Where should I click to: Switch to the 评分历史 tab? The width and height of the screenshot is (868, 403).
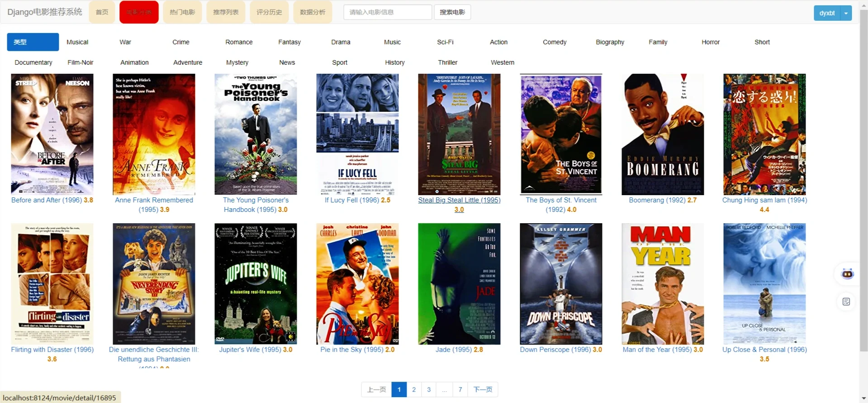(x=269, y=12)
